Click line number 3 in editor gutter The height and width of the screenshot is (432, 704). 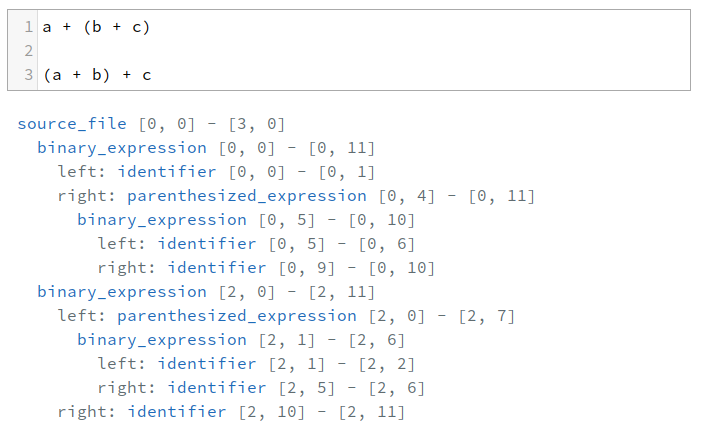tap(28, 75)
